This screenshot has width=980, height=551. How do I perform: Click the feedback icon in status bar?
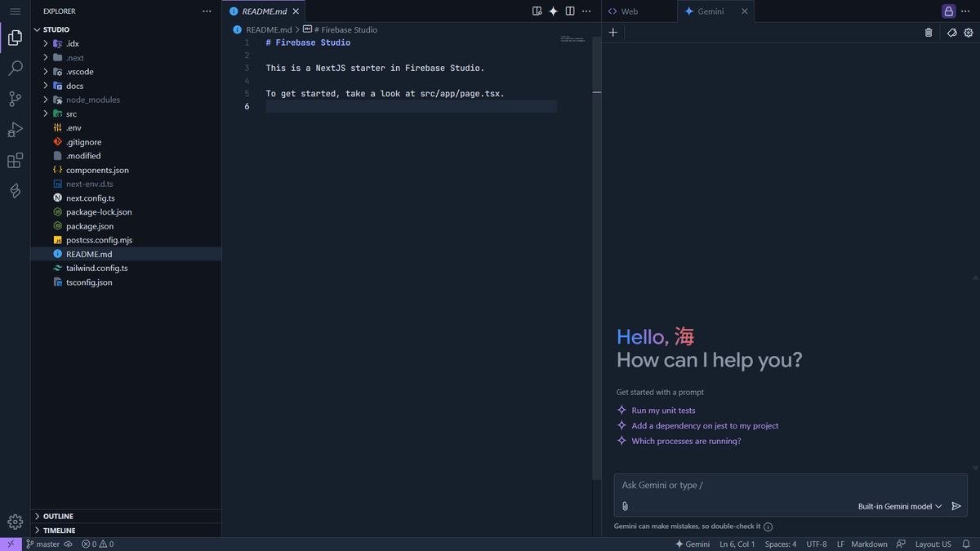pyautogui.click(x=901, y=544)
